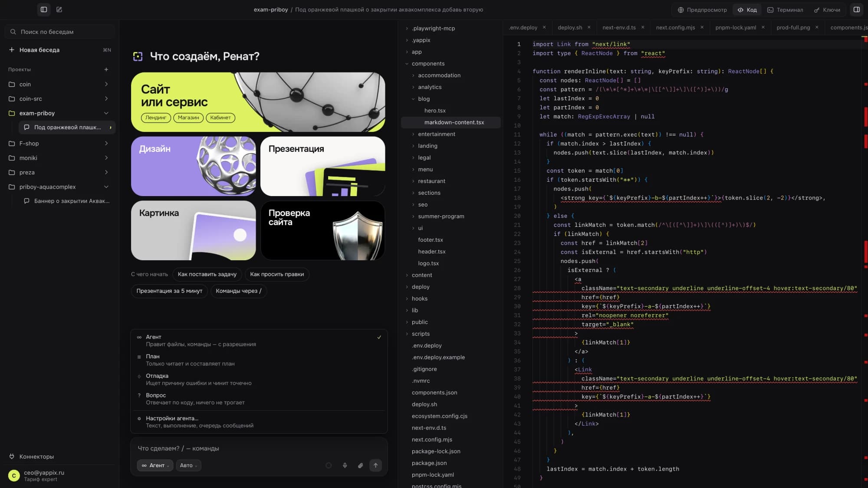
Task: Click the ceo@yappix.ru account avatar
Action: (14, 476)
